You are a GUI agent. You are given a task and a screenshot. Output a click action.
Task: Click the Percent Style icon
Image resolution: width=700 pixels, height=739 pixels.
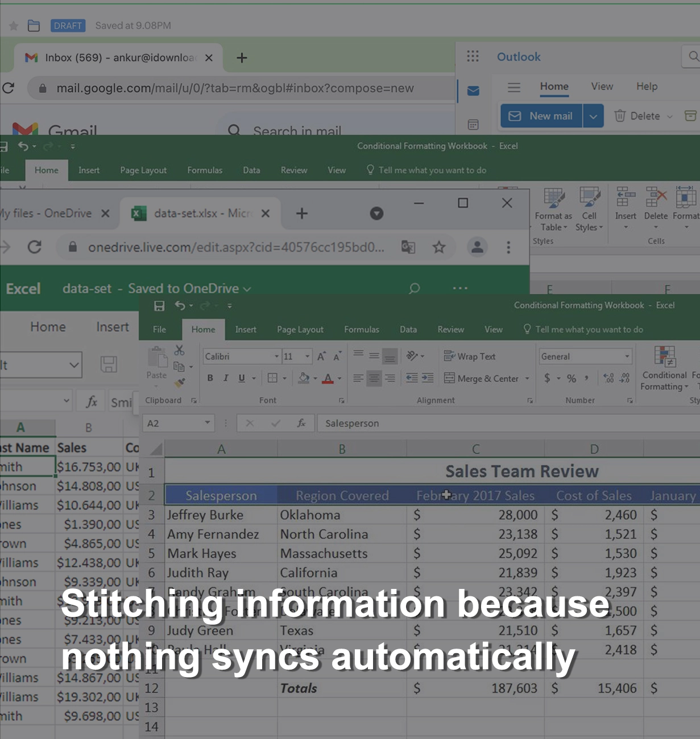571,379
